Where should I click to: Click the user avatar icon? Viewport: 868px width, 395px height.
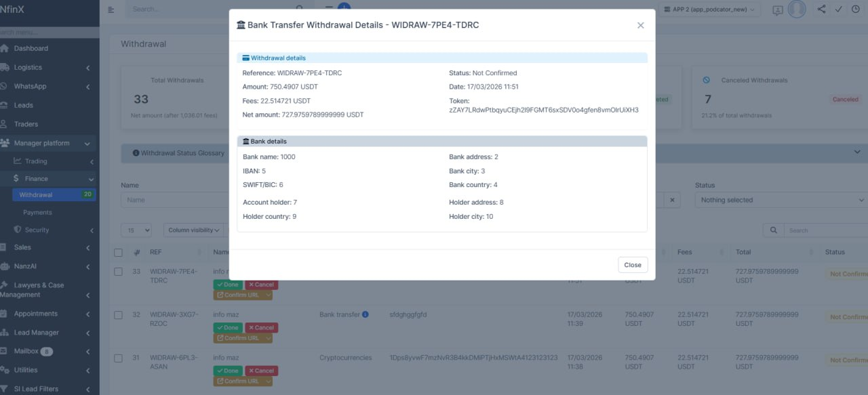point(797,9)
